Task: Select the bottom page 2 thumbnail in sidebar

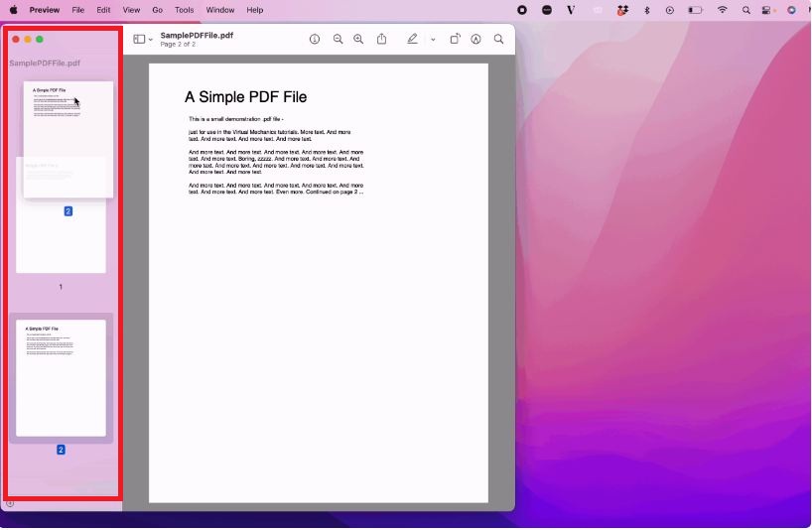Action: coord(62,378)
